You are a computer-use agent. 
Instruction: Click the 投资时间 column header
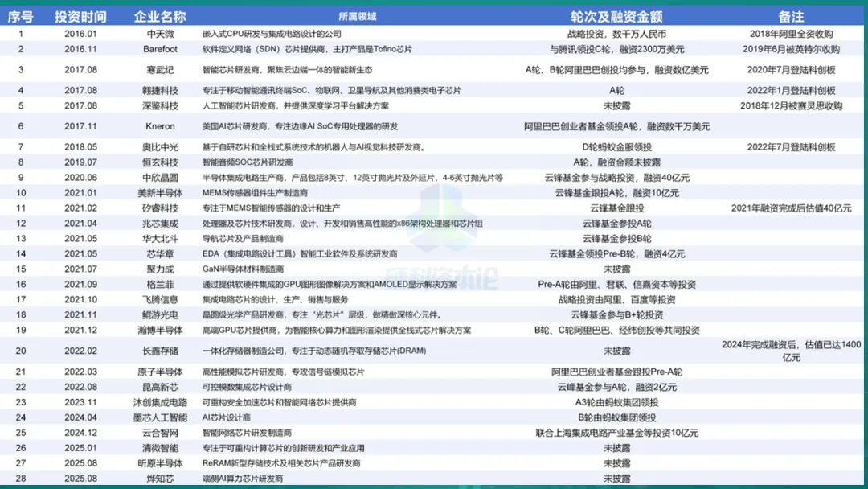(80, 17)
